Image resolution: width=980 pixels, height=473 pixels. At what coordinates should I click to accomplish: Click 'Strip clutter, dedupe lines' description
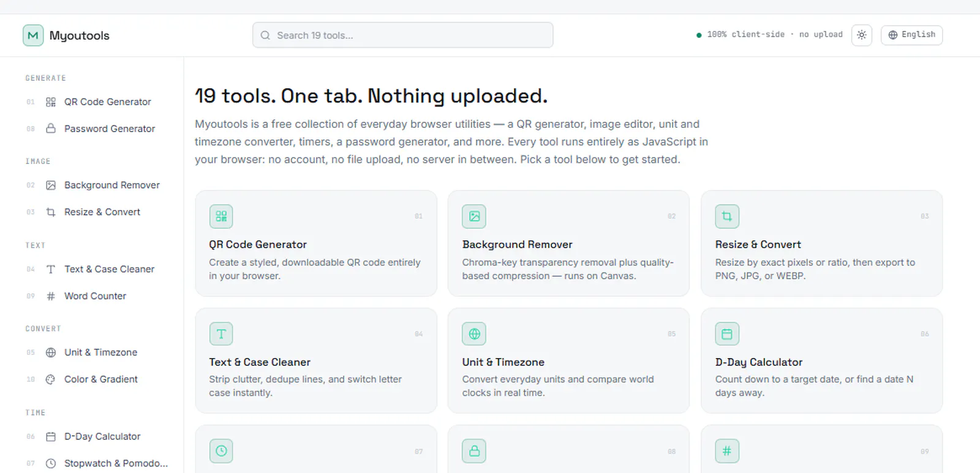(305, 386)
